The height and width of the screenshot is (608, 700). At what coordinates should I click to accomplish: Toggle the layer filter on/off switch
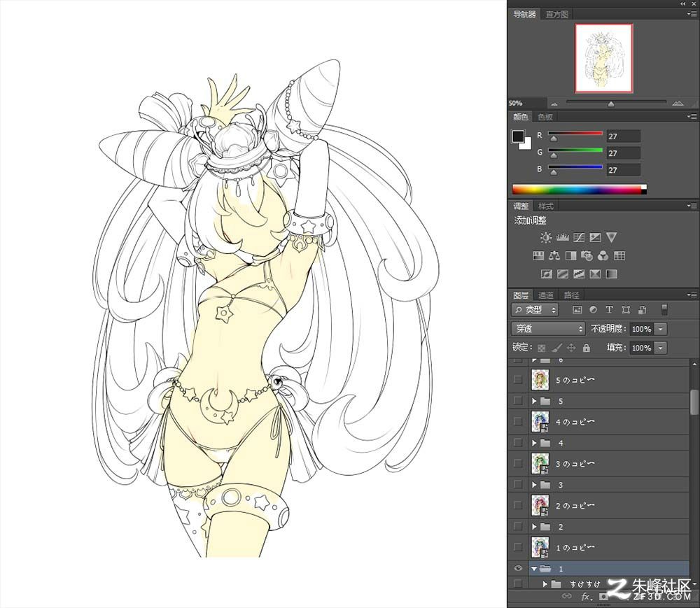click(664, 309)
